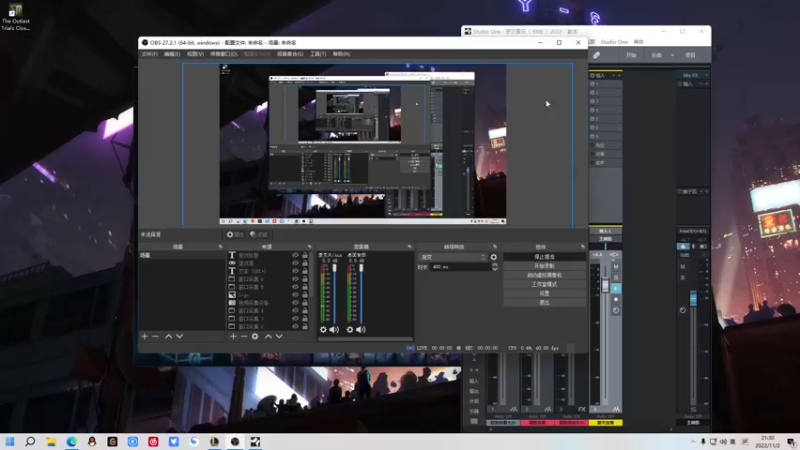Mute Studio One main output channel with M
The width and height of the screenshot is (800, 450).
tap(683, 267)
